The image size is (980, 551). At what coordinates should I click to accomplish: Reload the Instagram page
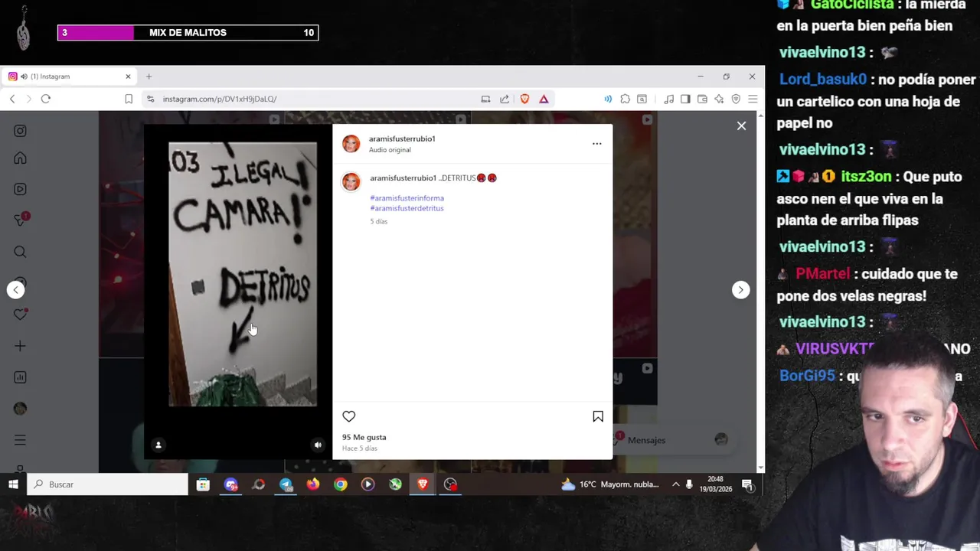[x=46, y=99]
